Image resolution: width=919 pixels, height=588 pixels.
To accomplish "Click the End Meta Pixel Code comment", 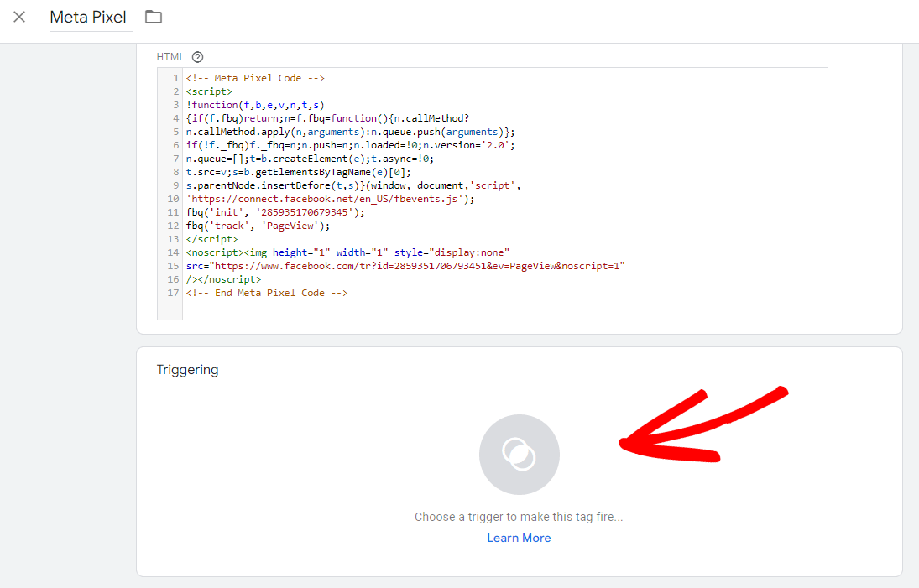I will (x=269, y=292).
